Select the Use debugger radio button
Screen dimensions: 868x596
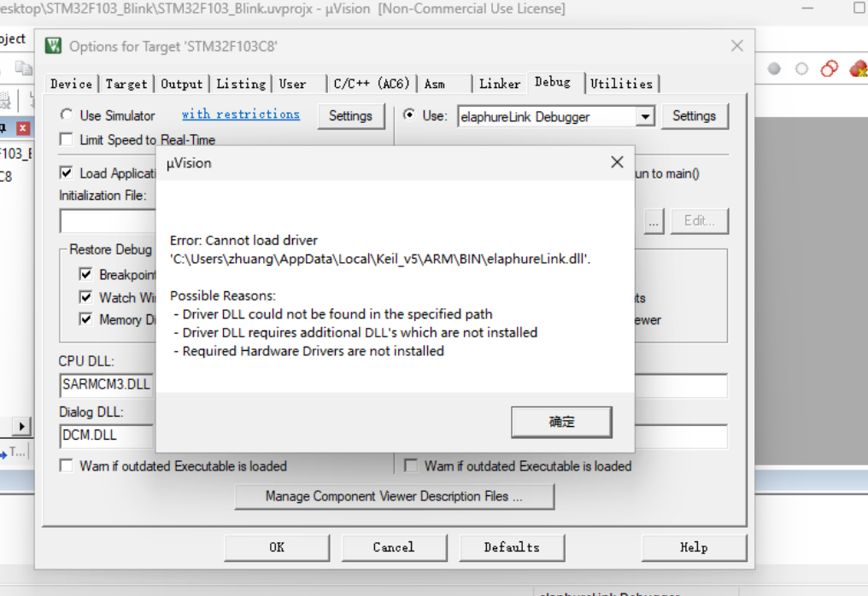point(409,114)
